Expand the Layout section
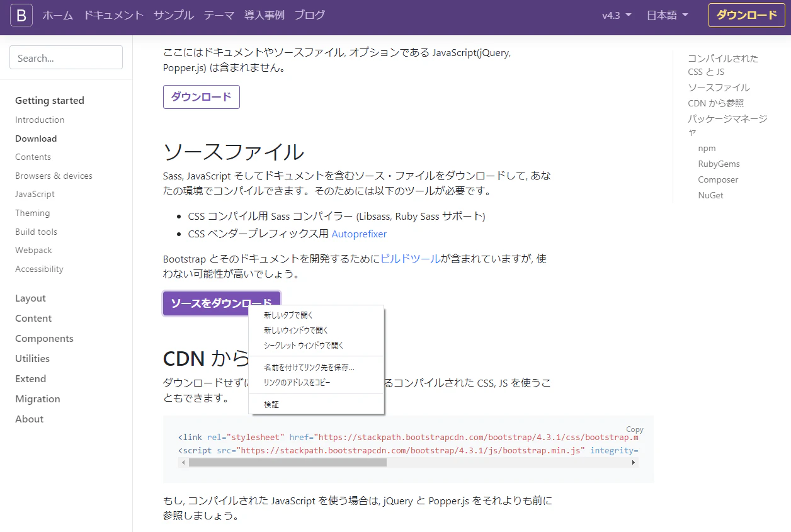 pos(30,298)
